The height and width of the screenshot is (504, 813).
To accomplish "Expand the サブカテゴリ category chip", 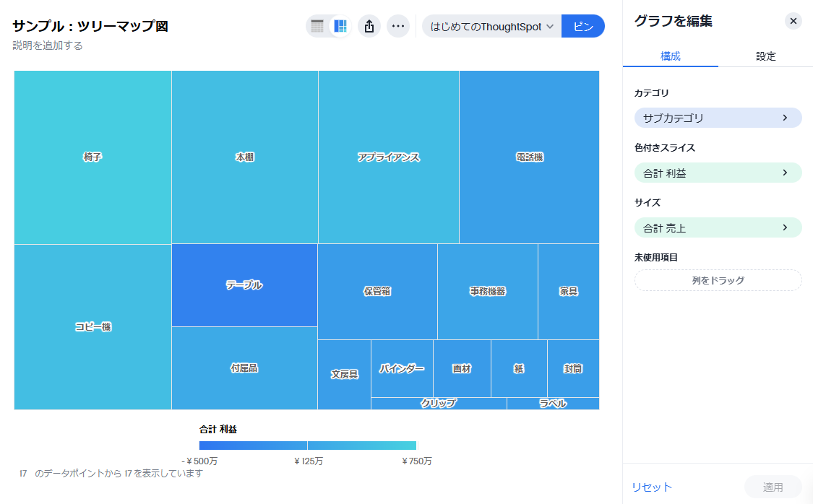I will [x=718, y=118].
